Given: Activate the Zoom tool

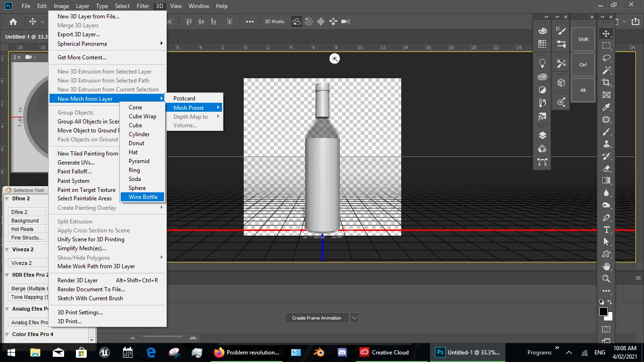Looking at the screenshot, I should (606, 279).
